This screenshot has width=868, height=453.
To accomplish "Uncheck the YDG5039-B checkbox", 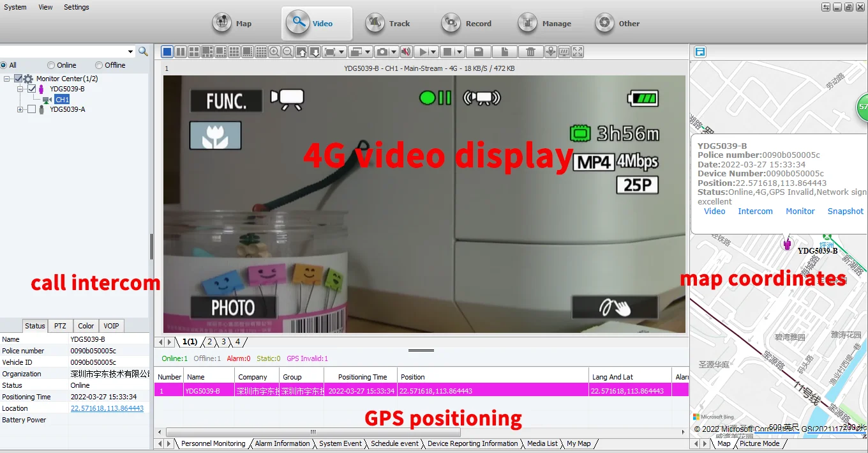I will tap(32, 89).
